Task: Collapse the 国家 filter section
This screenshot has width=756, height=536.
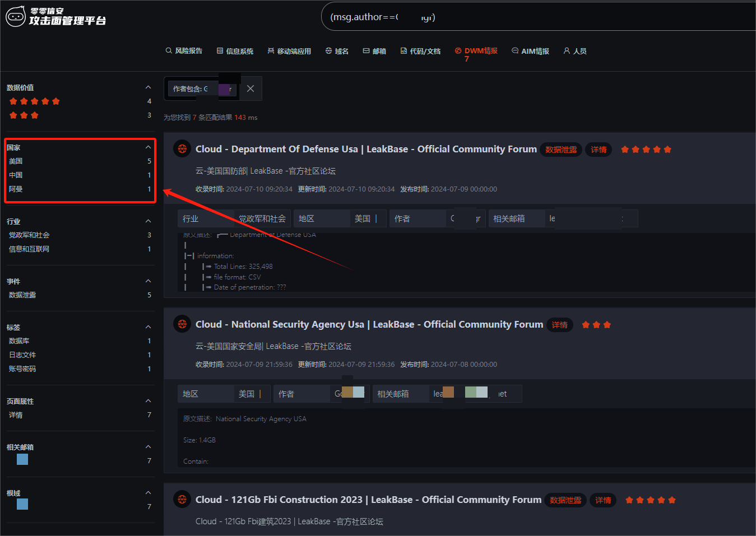Action: [x=148, y=147]
